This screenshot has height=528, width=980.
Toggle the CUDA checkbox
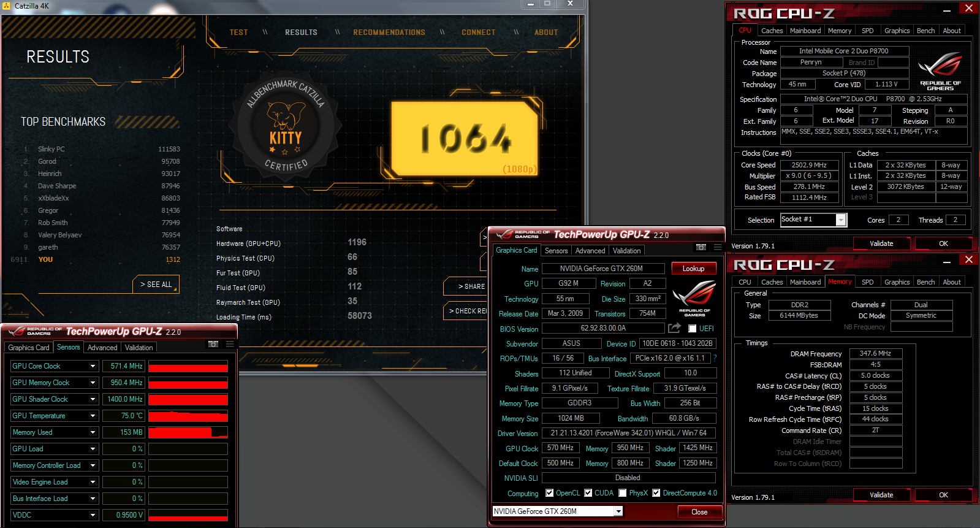click(588, 493)
